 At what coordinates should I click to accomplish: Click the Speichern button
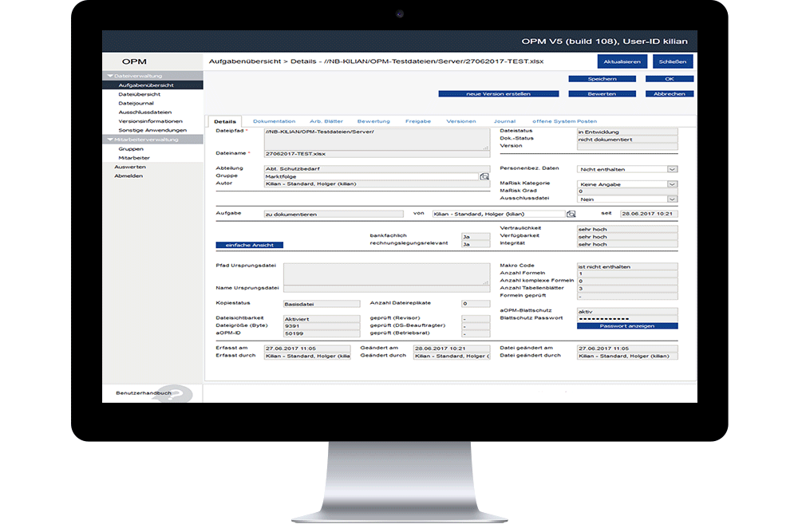[603, 78]
